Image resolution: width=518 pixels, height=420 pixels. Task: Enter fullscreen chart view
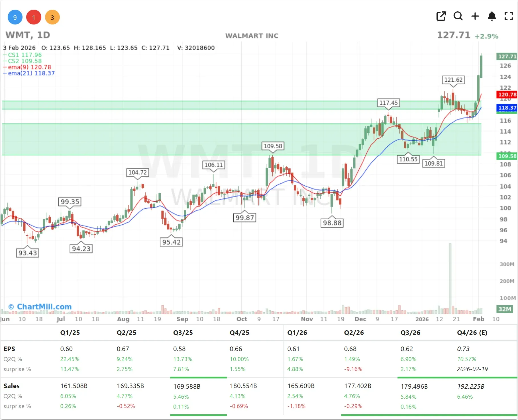tap(508, 16)
